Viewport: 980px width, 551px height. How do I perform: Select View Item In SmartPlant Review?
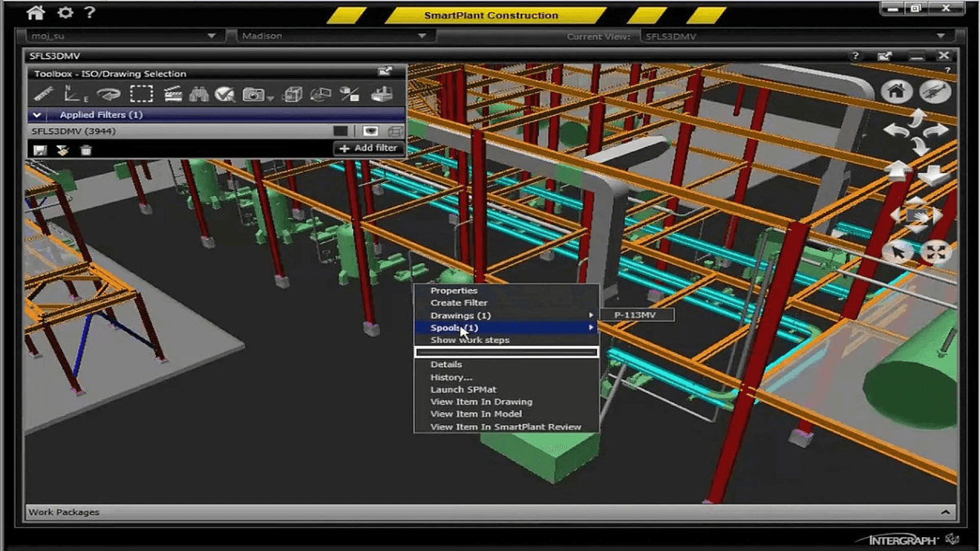(505, 426)
